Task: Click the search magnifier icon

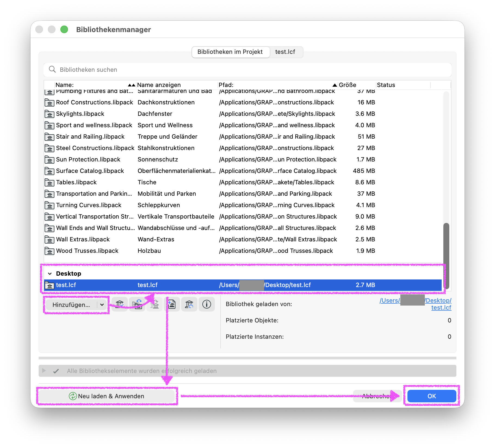Action: (x=52, y=69)
